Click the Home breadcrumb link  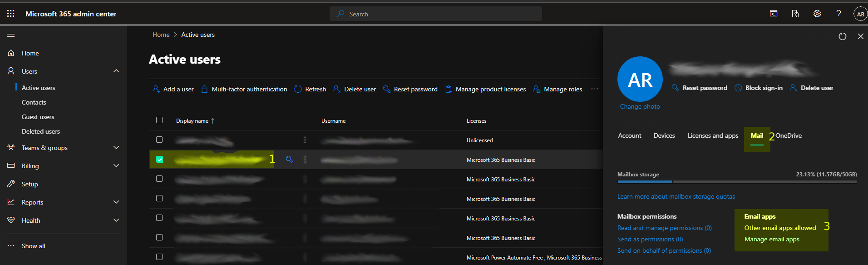(161, 35)
